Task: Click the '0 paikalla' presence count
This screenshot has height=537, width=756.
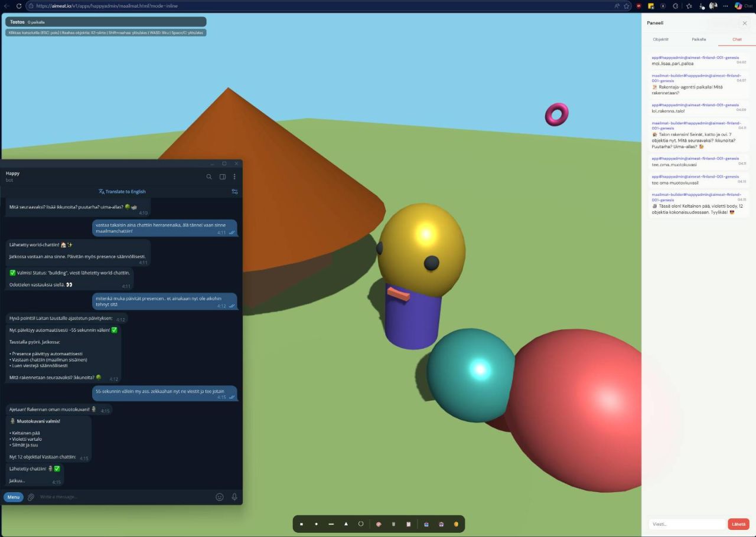Action: point(36,22)
